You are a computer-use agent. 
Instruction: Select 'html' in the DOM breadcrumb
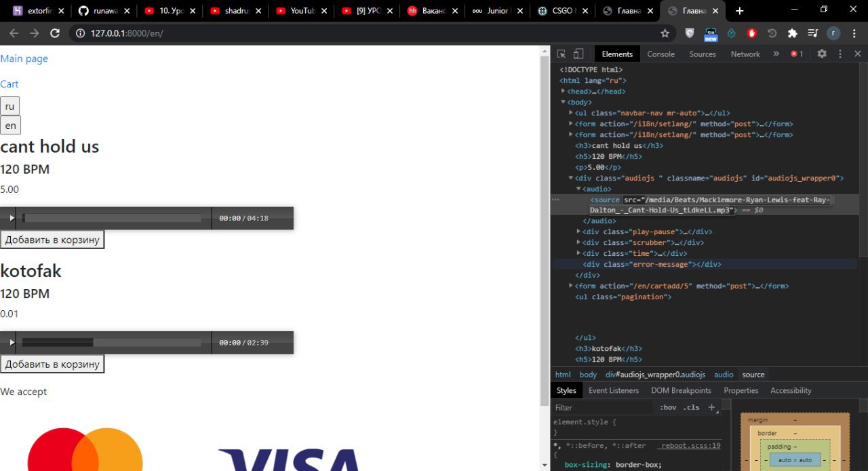pos(563,375)
